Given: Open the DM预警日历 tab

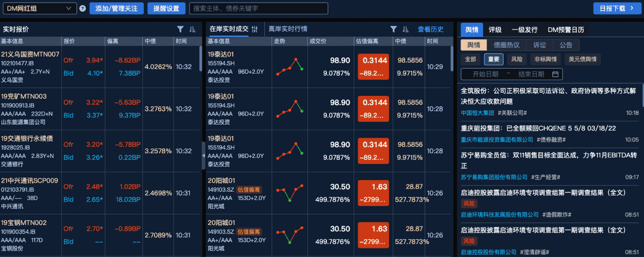Looking at the screenshot, I should click(565, 30).
